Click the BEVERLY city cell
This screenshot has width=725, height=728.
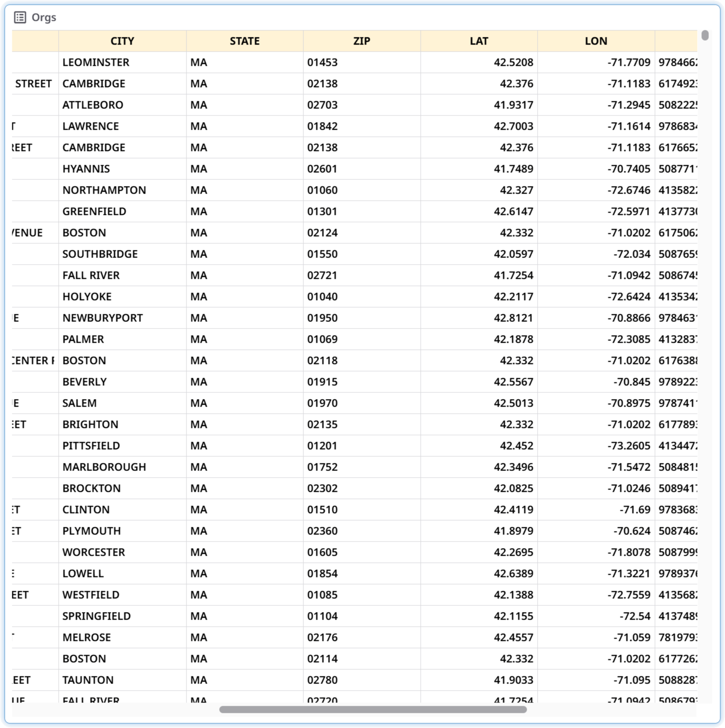(123, 382)
